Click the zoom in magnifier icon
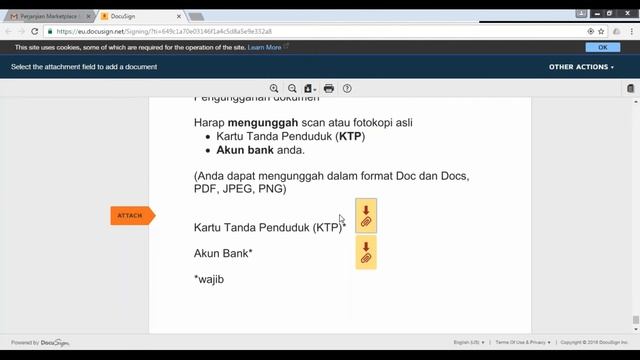 click(x=274, y=89)
